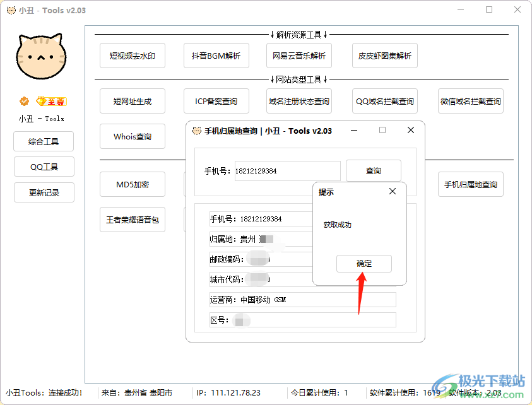
Task: Open the 综合工具 section
Action: pyautogui.click(x=44, y=141)
